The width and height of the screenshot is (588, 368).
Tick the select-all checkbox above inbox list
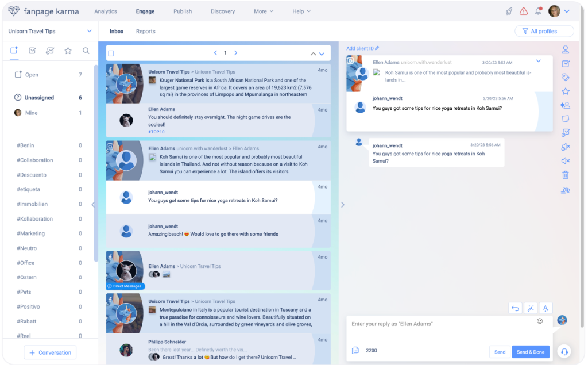pos(111,53)
